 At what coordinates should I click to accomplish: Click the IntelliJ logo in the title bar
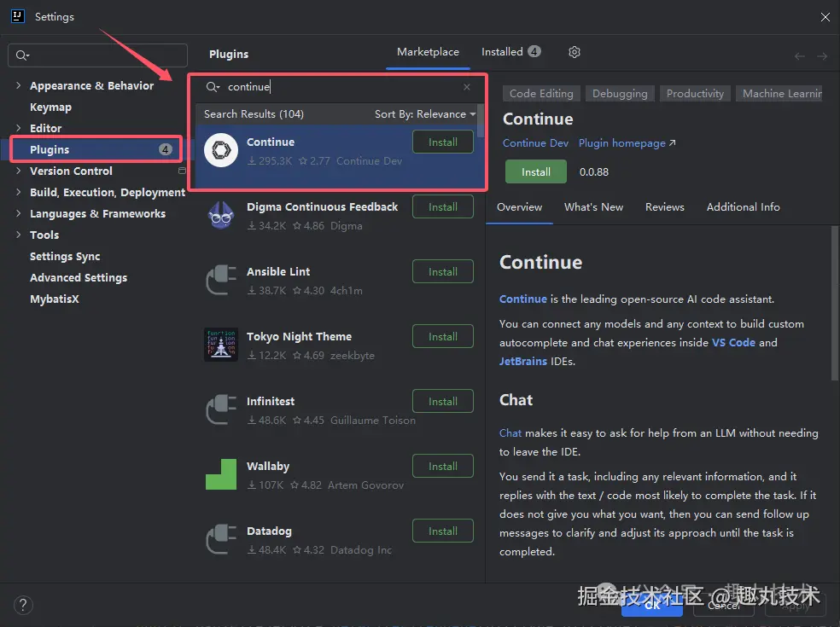tap(18, 16)
